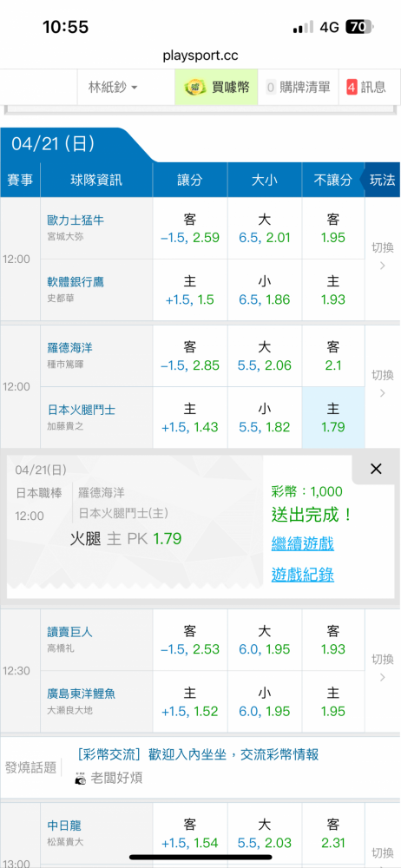This screenshot has height=868, width=401.
Task: Open the 彩幣交流 hot topic link
Action: (x=198, y=754)
